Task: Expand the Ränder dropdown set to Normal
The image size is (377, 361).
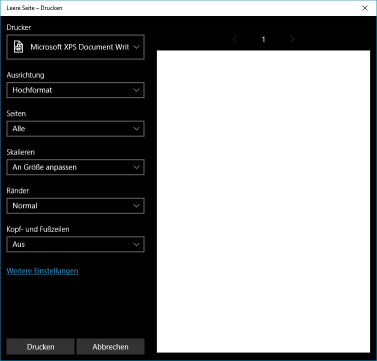Action: pos(75,206)
